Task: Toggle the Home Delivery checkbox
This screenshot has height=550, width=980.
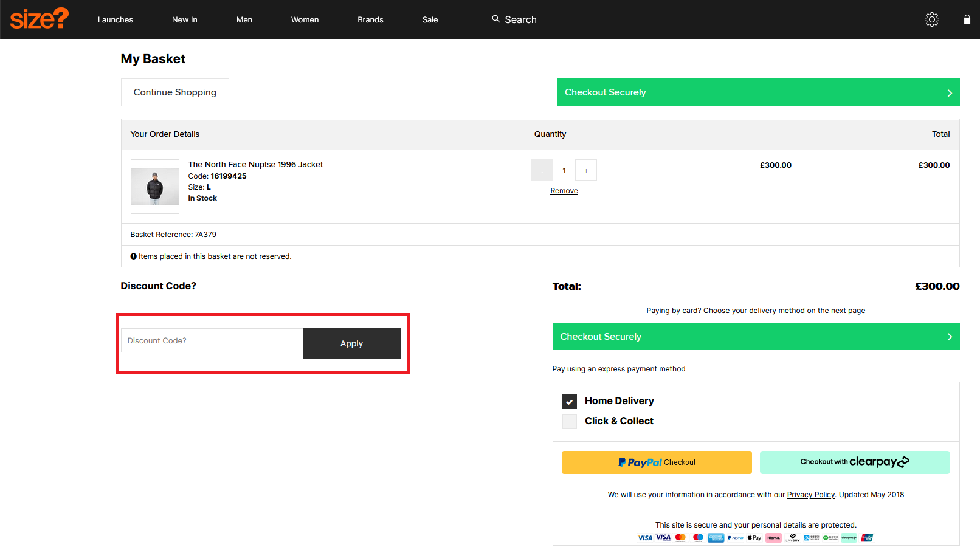Action: tap(570, 402)
